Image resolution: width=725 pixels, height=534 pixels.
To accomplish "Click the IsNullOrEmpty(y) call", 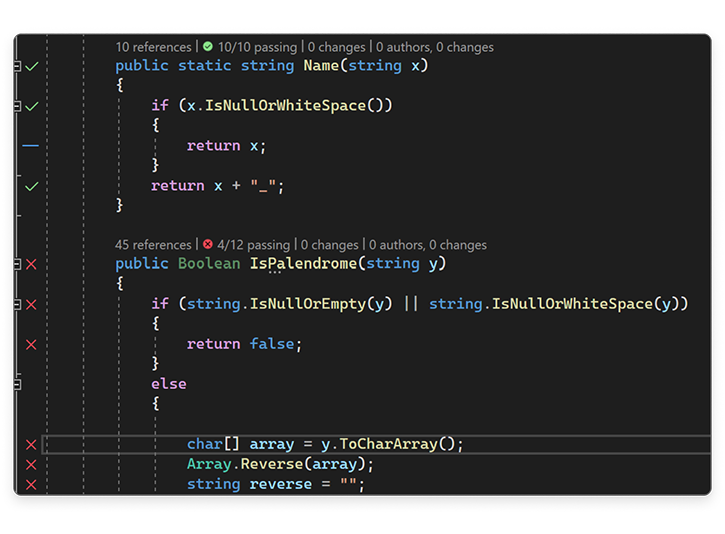I will pyautogui.click(x=321, y=304).
